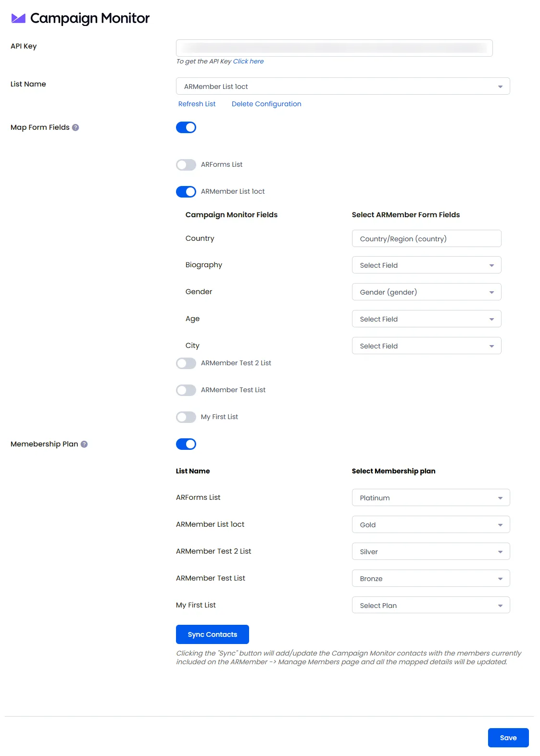
Task: Click the 'Country' field label in the Campaign Monitor Fields column
Action: pyautogui.click(x=200, y=238)
